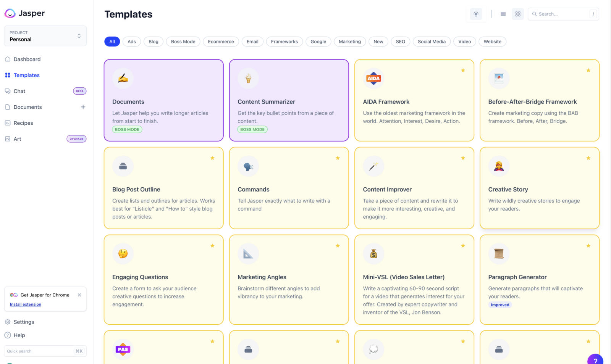Switch templates to grid view
The height and width of the screenshot is (364, 611).
tap(517, 14)
